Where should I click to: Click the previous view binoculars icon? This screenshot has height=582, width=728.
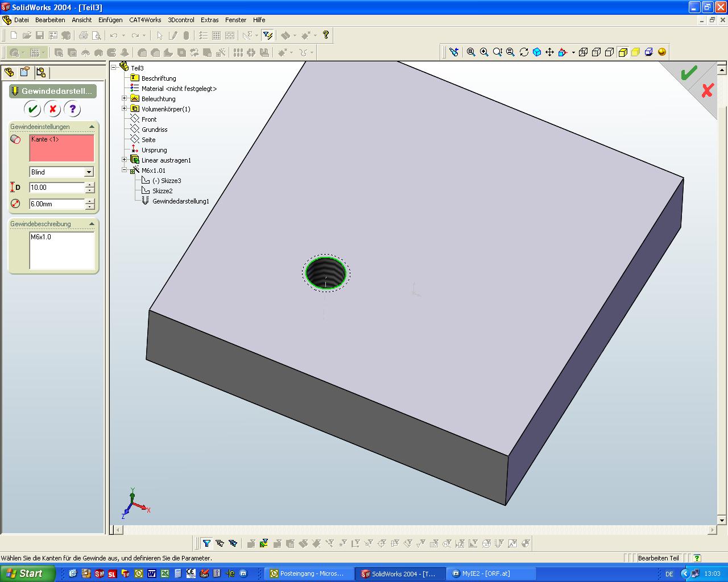coord(454,52)
